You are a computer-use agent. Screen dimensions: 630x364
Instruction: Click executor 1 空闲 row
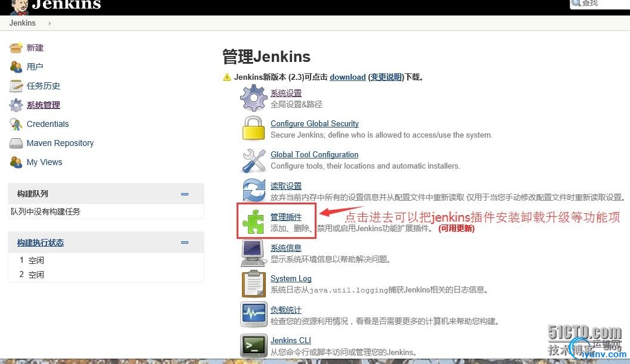[x=106, y=260]
